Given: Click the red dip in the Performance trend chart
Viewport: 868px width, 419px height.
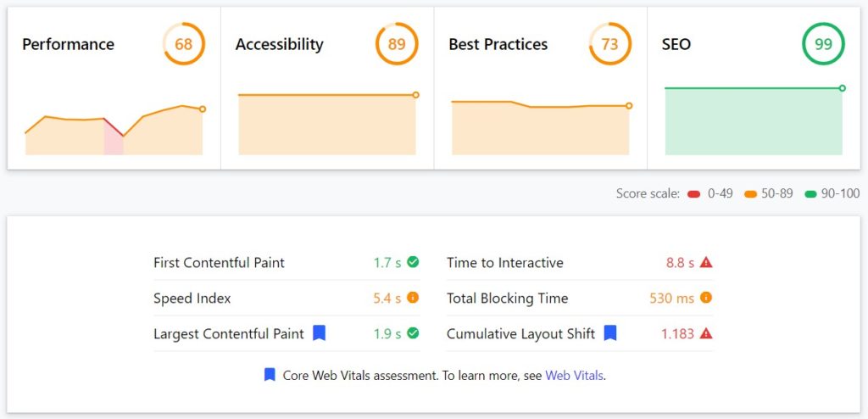Looking at the screenshot, I should tap(114, 138).
